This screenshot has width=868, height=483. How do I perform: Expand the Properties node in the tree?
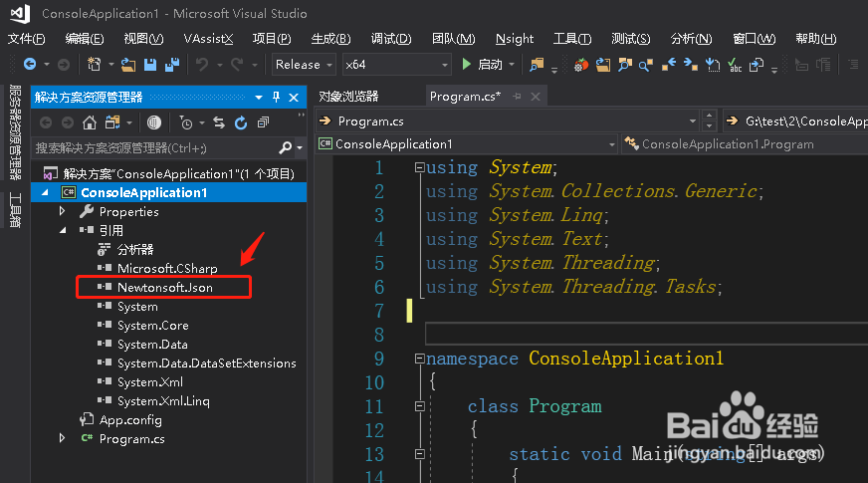point(63,212)
